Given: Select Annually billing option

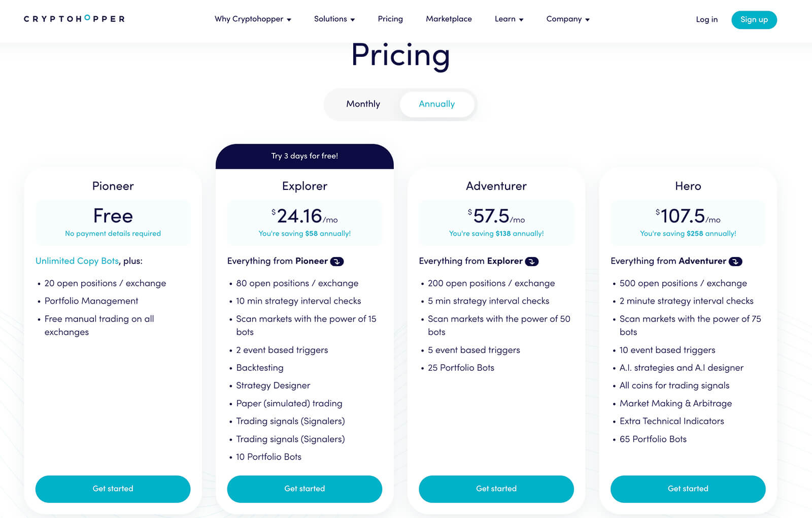Looking at the screenshot, I should (436, 104).
